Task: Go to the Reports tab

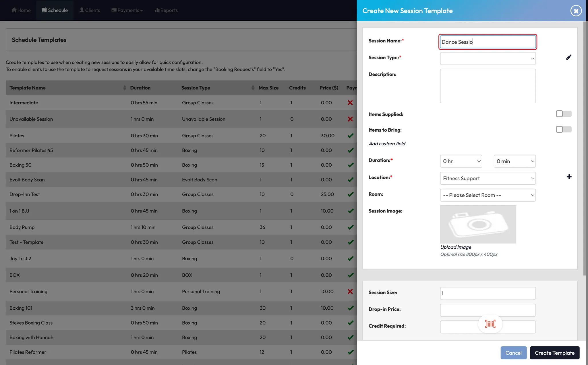Action: 166,10
